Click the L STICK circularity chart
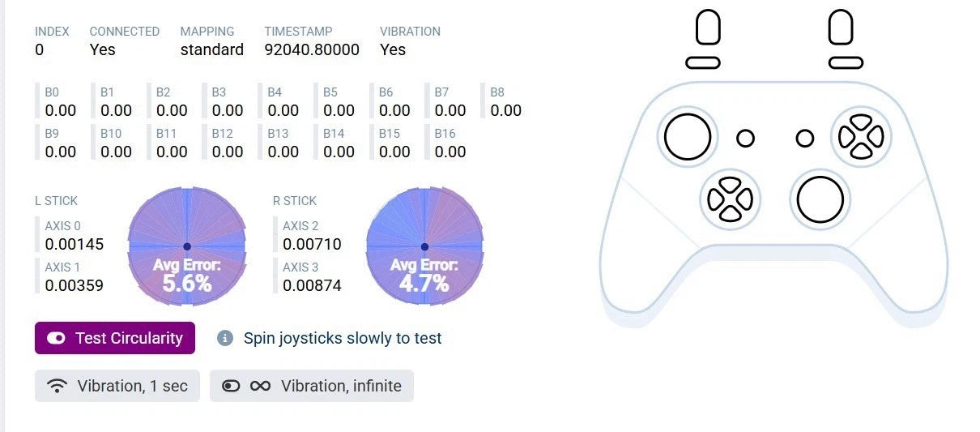980x432 pixels. point(187,246)
